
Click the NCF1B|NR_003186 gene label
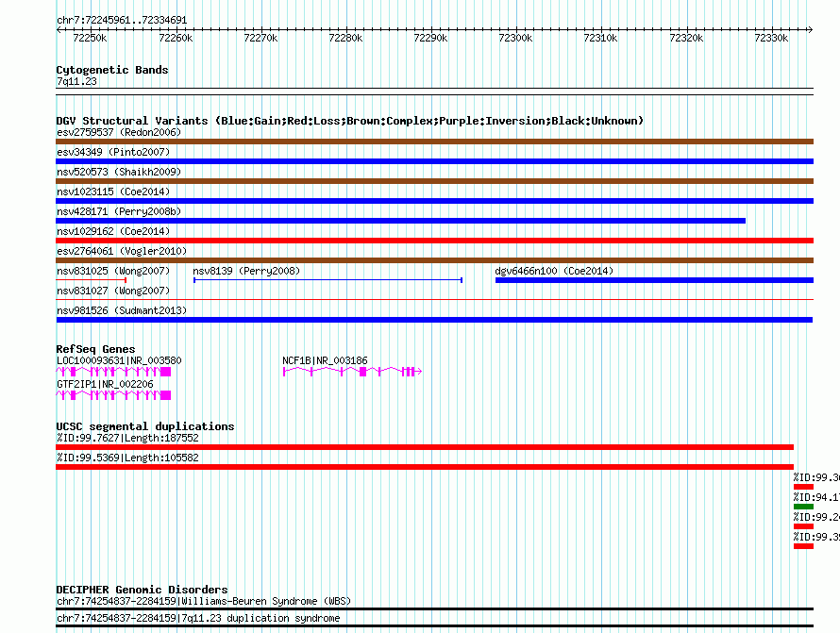[x=326, y=361]
